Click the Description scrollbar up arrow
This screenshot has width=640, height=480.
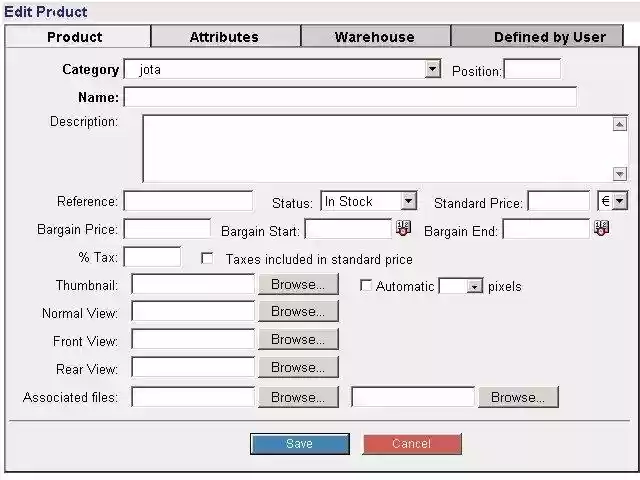coord(620,124)
